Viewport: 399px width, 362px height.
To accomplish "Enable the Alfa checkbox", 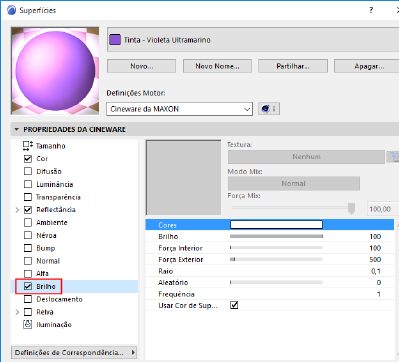I will pyautogui.click(x=28, y=274).
